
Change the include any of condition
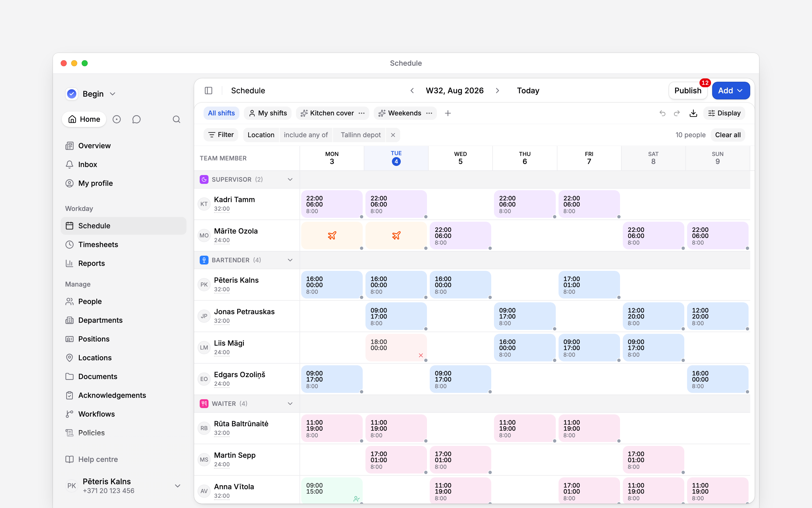[x=306, y=135]
